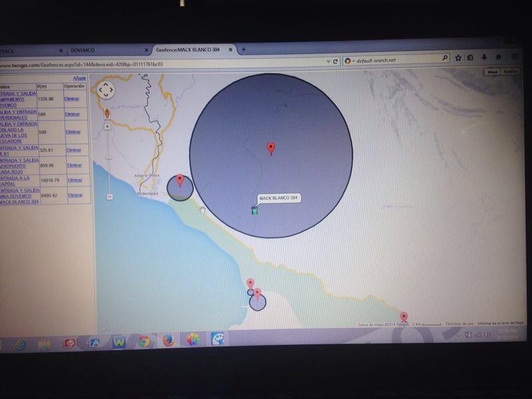This screenshot has width=532, height=399.
Task: Open Internet Explorer from the taskbar
Action: coord(21,344)
